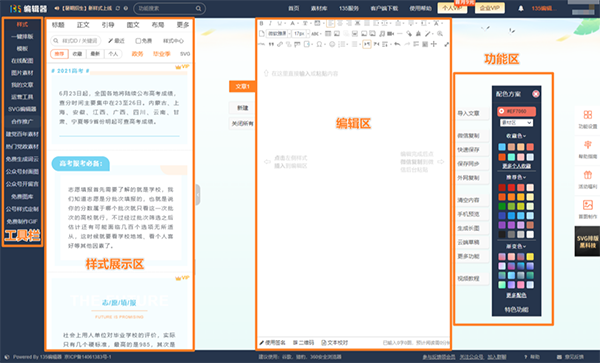
Task: Apply underline from the editor toolbar
Action: 279,23
